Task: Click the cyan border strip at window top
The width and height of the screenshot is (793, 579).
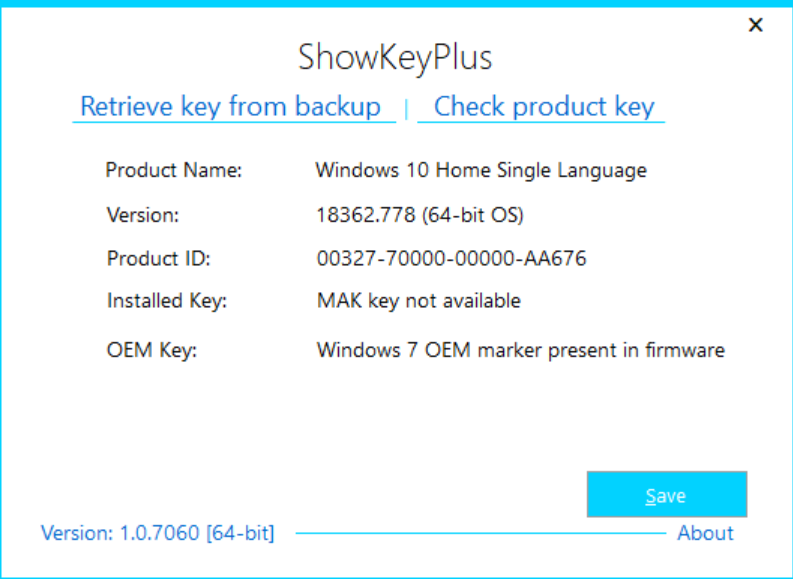Action: coord(396,3)
